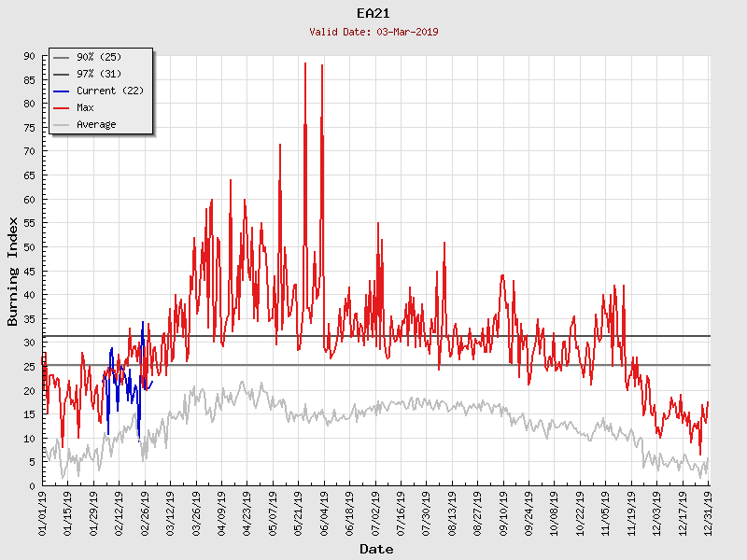This screenshot has width=747, height=560.
Task: Select the Valid Date 03-Mar-2019 subtitle
Action: pos(373,32)
